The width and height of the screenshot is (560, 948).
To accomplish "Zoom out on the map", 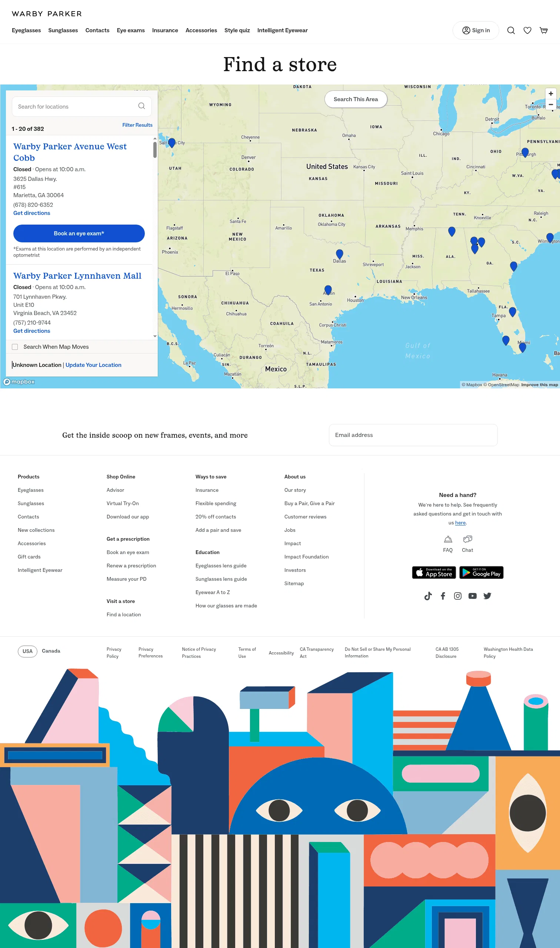I will coord(551,105).
